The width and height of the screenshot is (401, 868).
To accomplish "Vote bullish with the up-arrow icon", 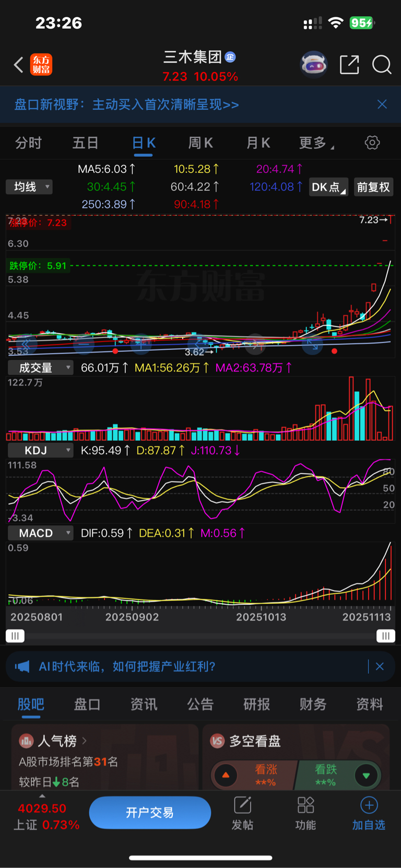I will click(x=226, y=776).
